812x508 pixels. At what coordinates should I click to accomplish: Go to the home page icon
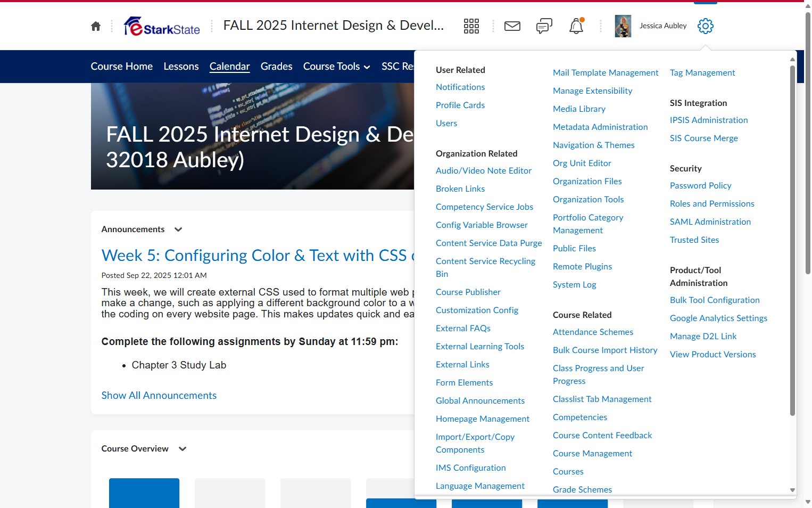96,26
